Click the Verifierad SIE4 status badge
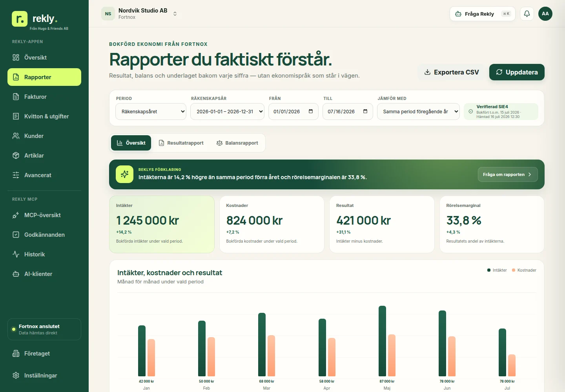This screenshot has height=392, width=565. pos(501,112)
